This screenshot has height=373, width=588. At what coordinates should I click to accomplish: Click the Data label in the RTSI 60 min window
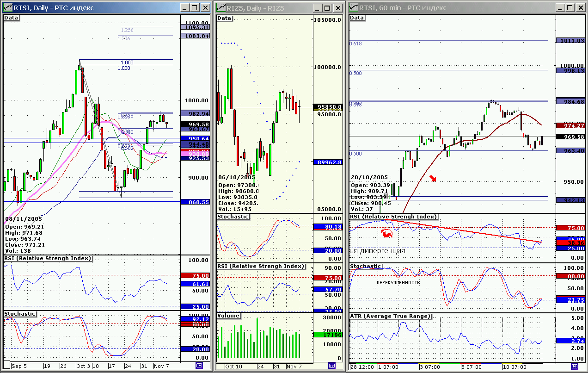click(x=358, y=18)
